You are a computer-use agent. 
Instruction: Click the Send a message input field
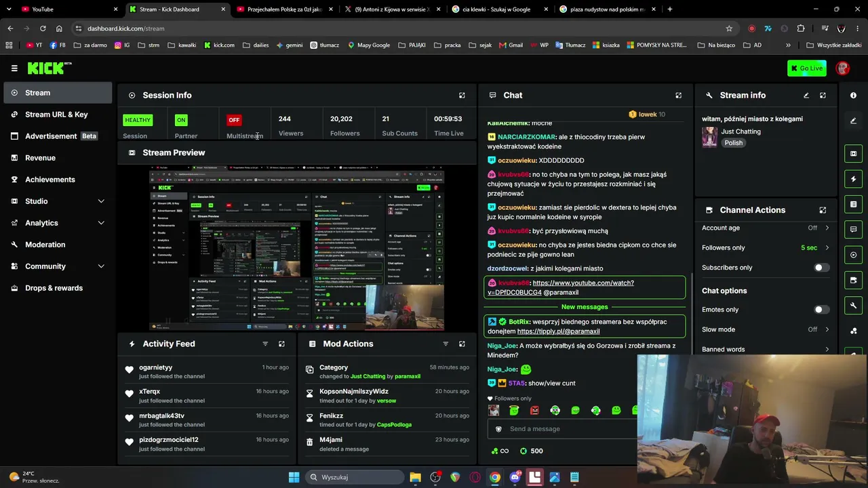coord(563,429)
